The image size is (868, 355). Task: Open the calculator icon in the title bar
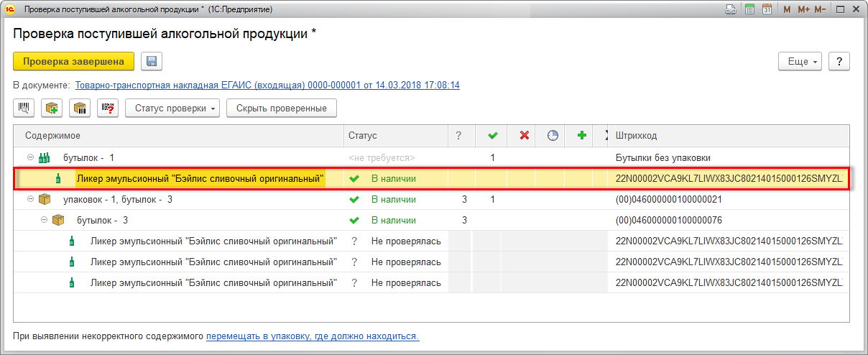click(749, 9)
